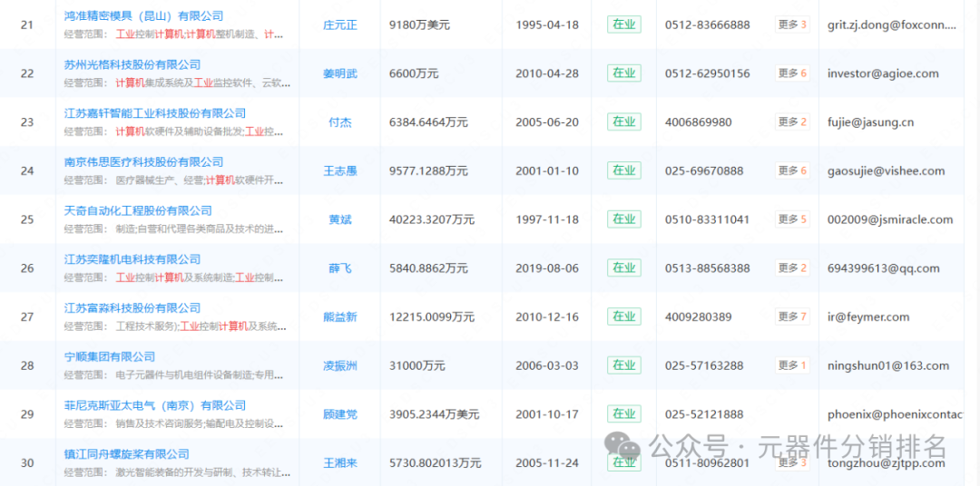The height and width of the screenshot is (486, 980).
Task: Expand 更多 5 phones for 0510-83311041
Action: tap(792, 219)
